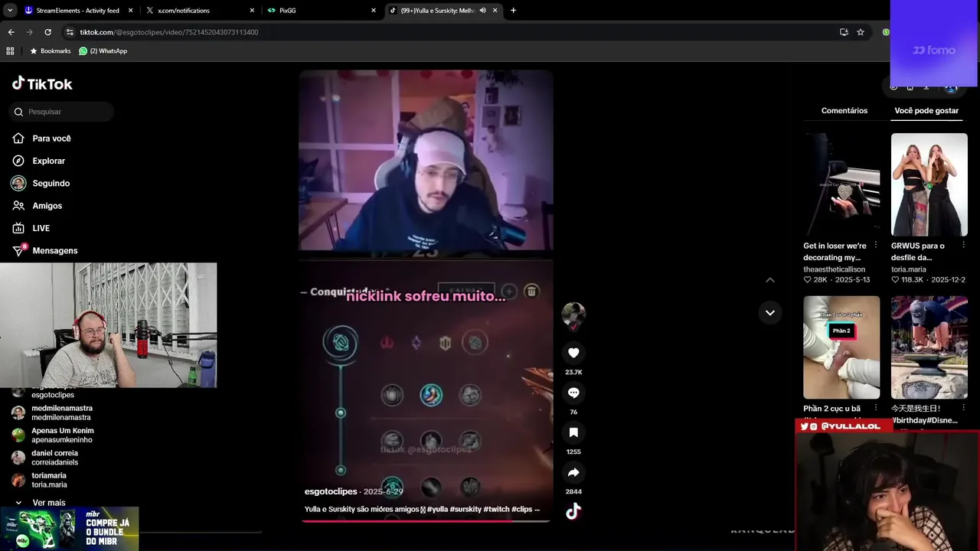Click the search magnifier icon

click(18, 112)
